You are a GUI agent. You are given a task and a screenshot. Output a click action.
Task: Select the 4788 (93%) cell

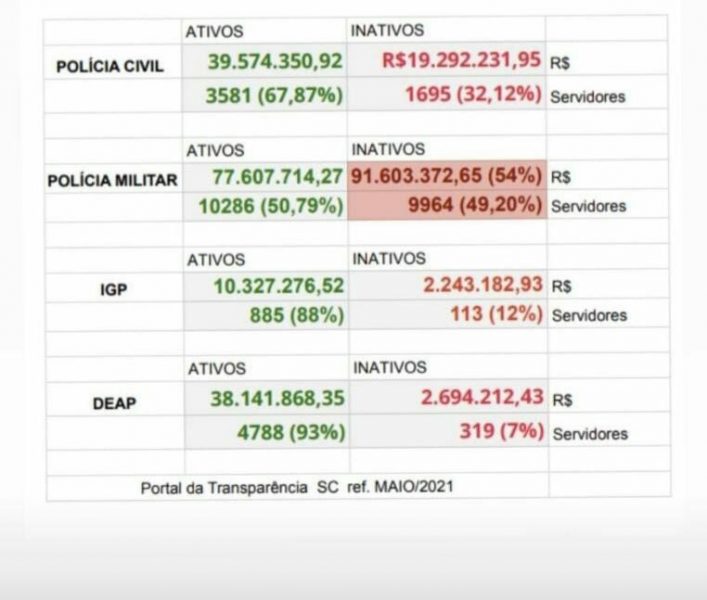tap(267, 432)
